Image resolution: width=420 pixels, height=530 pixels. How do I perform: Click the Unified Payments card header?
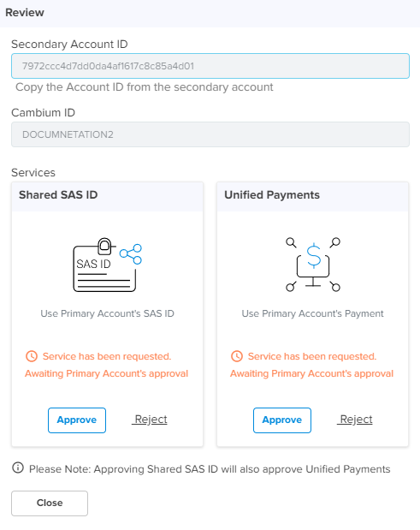(x=312, y=197)
